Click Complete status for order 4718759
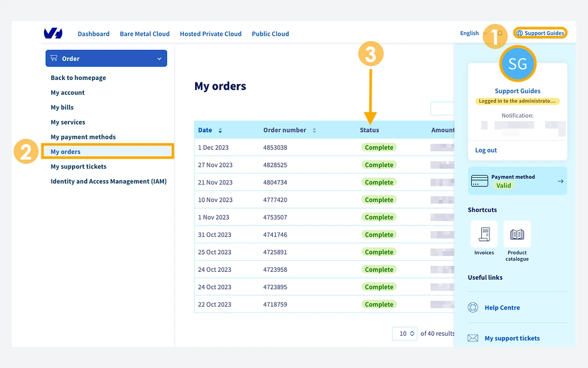 (x=379, y=304)
